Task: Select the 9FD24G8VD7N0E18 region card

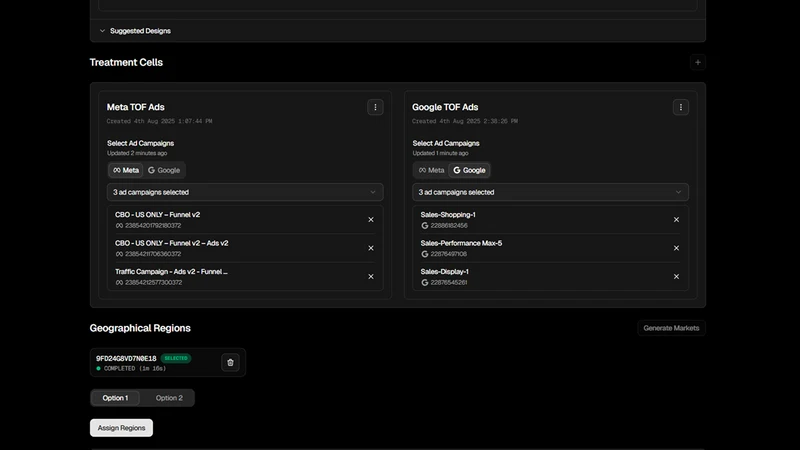Action: (168, 362)
